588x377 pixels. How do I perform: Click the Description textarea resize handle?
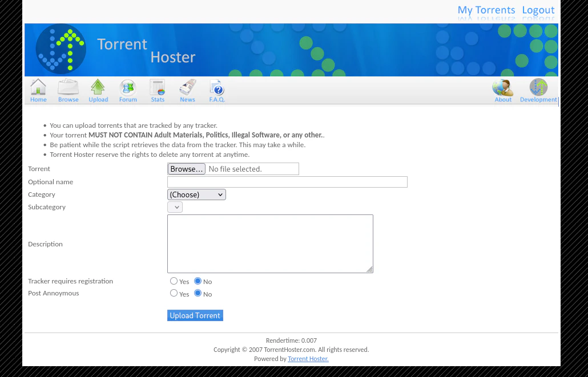(369, 269)
